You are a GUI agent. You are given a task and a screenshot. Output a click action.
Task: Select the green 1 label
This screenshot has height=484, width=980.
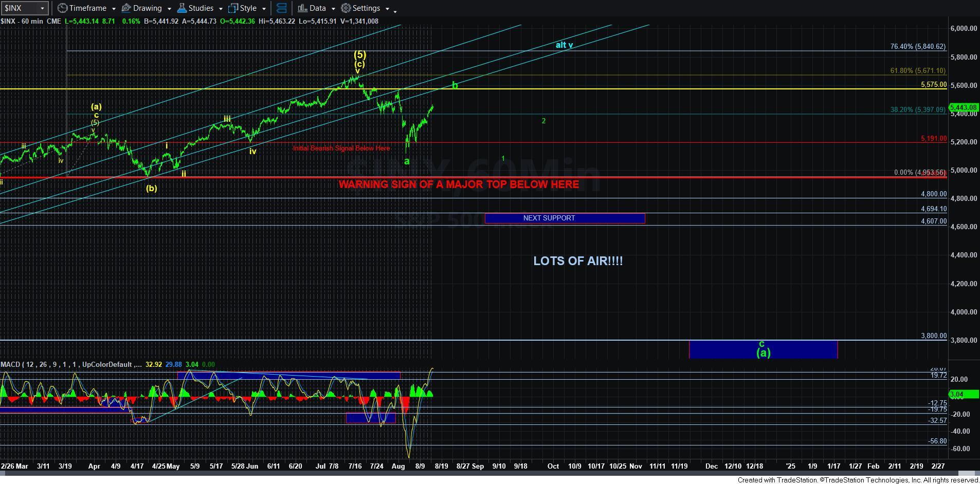pos(503,158)
